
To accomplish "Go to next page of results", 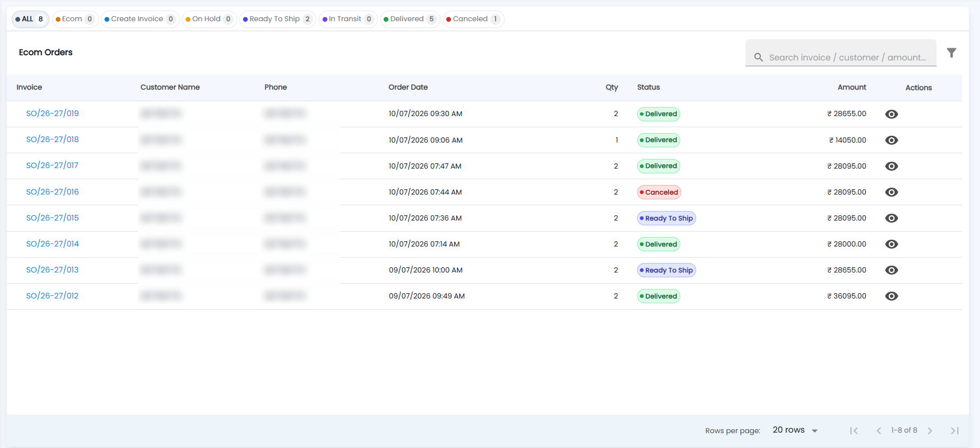I will [x=930, y=431].
